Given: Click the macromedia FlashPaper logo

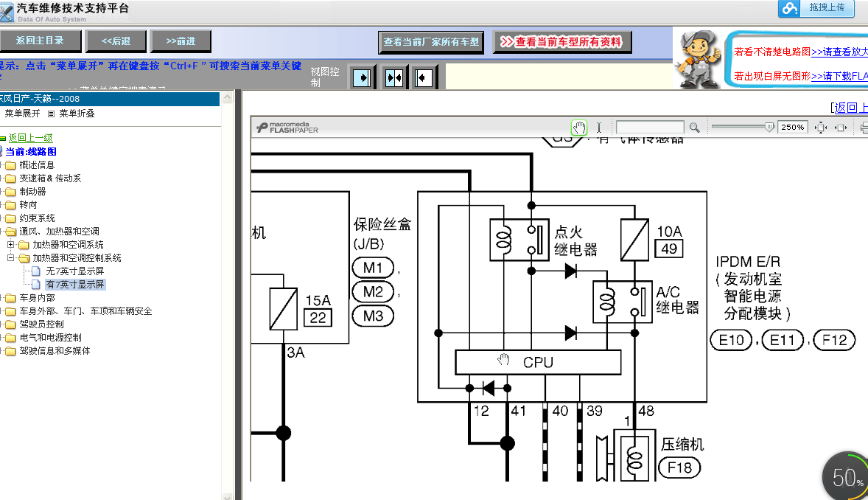Looking at the screenshot, I should pyautogui.click(x=287, y=128).
